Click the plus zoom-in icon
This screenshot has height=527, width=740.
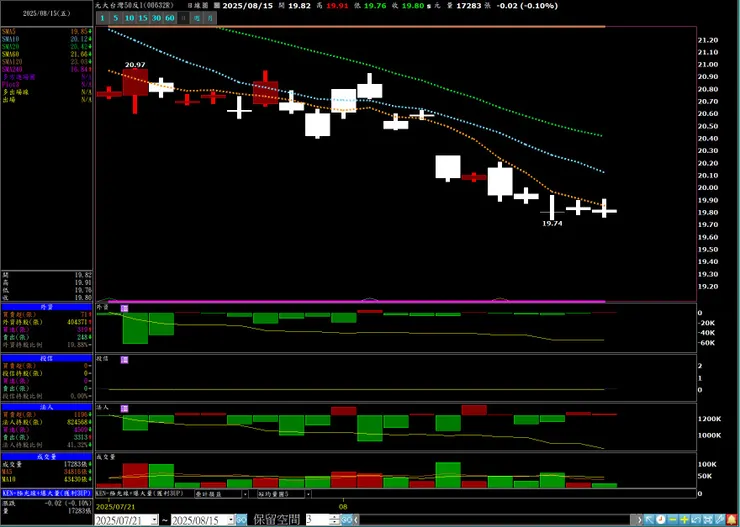pos(684,519)
